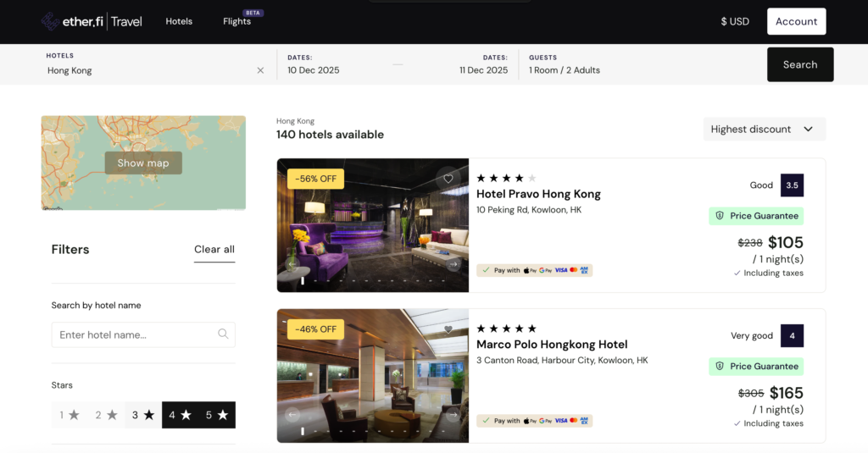Open the Hotels navigation tab

tap(179, 21)
